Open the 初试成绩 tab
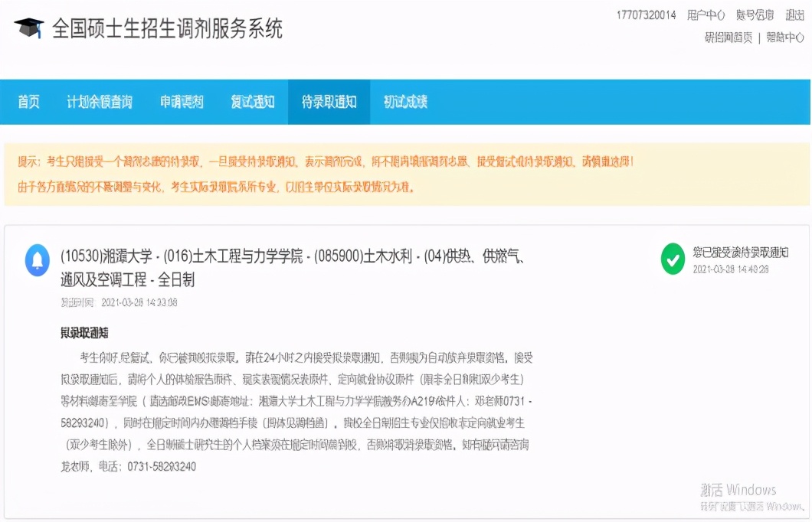This screenshot has width=812, height=522. tap(405, 103)
